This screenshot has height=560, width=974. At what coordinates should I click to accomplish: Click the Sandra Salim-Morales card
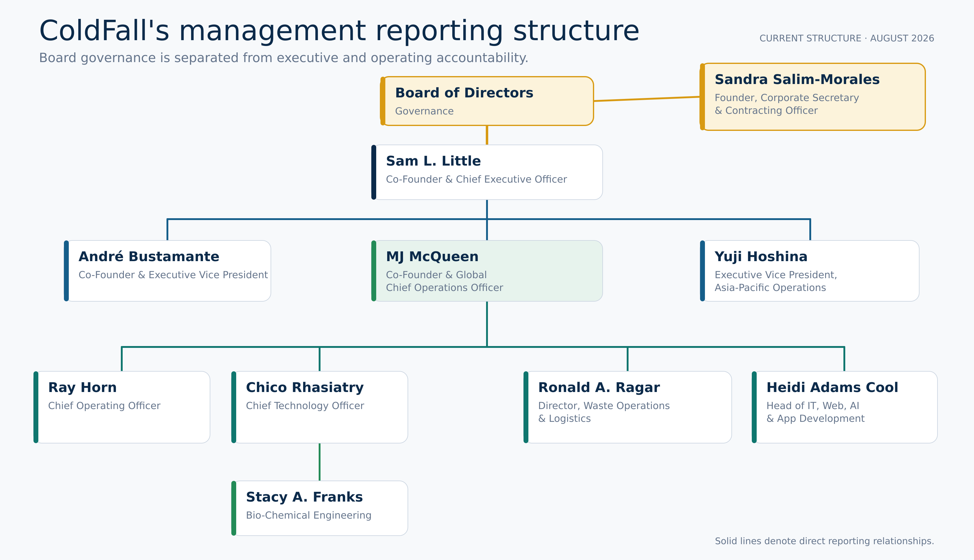(812, 97)
